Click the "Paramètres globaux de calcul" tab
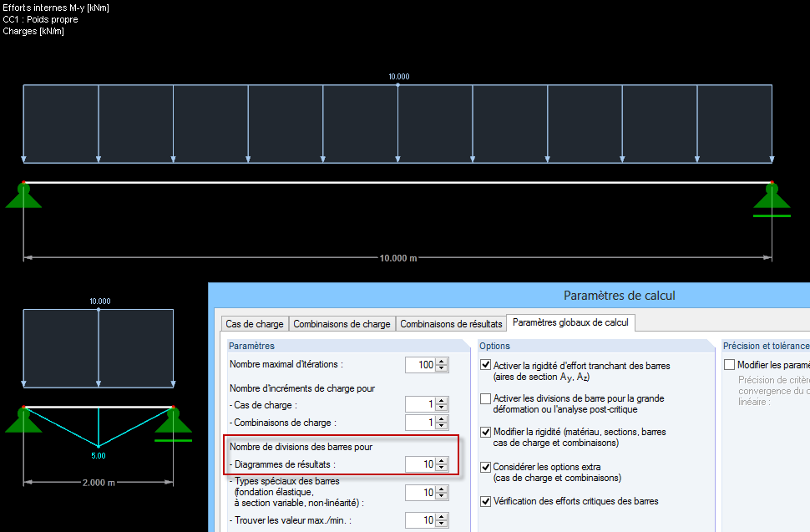 [x=570, y=322]
